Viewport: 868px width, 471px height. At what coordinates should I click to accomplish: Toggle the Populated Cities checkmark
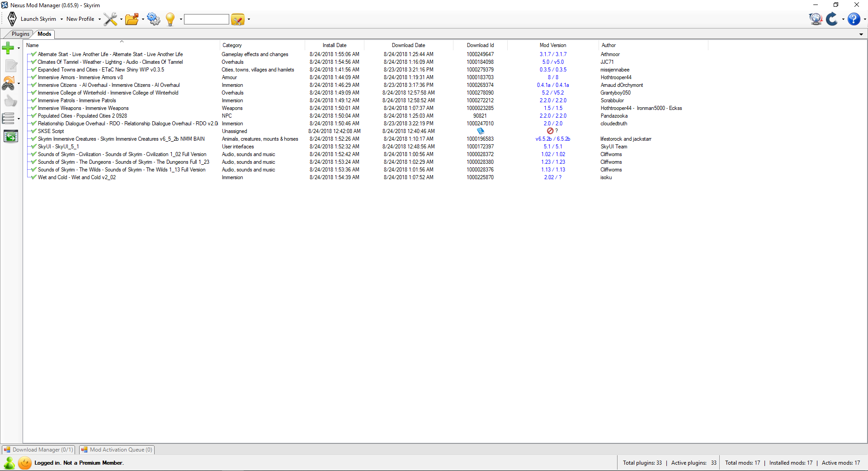[34, 116]
